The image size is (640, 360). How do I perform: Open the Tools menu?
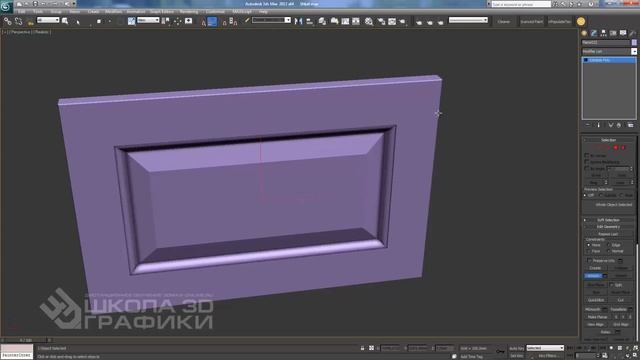click(38, 11)
